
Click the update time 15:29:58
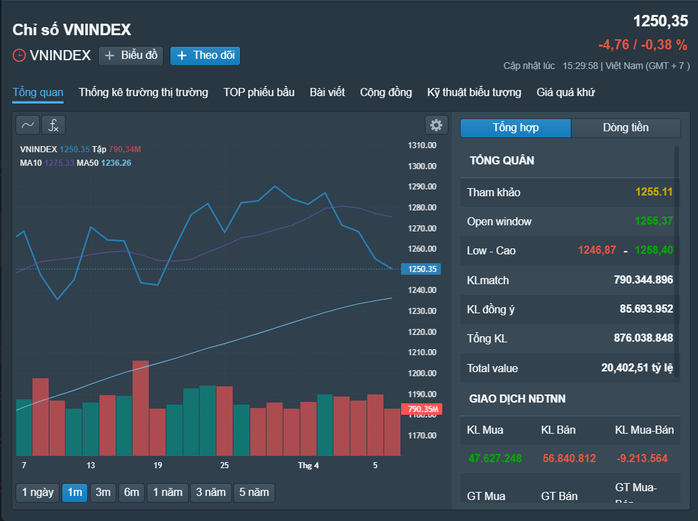[580, 66]
